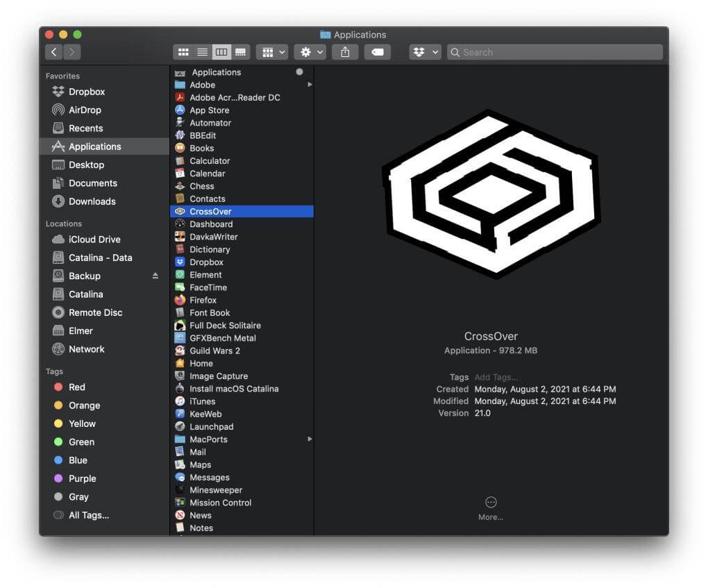
Task: Expand the Adobe folder arrow
Action: [x=310, y=85]
